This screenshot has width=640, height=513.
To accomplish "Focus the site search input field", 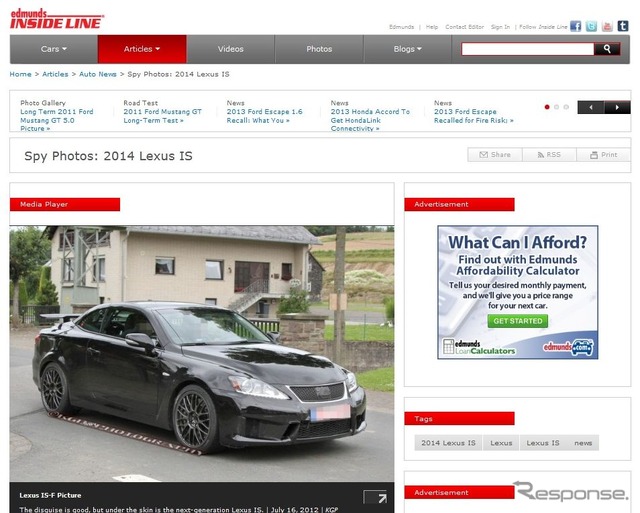I will coord(527,49).
